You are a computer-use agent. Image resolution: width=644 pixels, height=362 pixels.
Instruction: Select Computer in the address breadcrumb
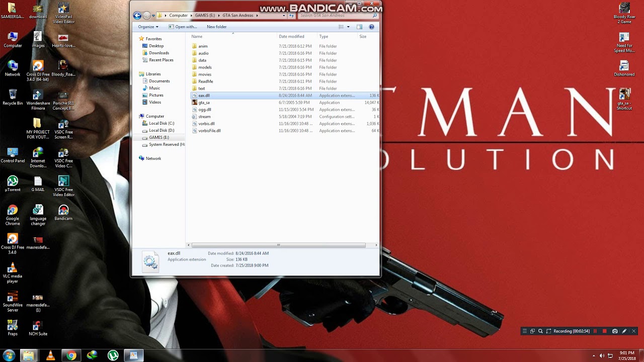tap(178, 16)
